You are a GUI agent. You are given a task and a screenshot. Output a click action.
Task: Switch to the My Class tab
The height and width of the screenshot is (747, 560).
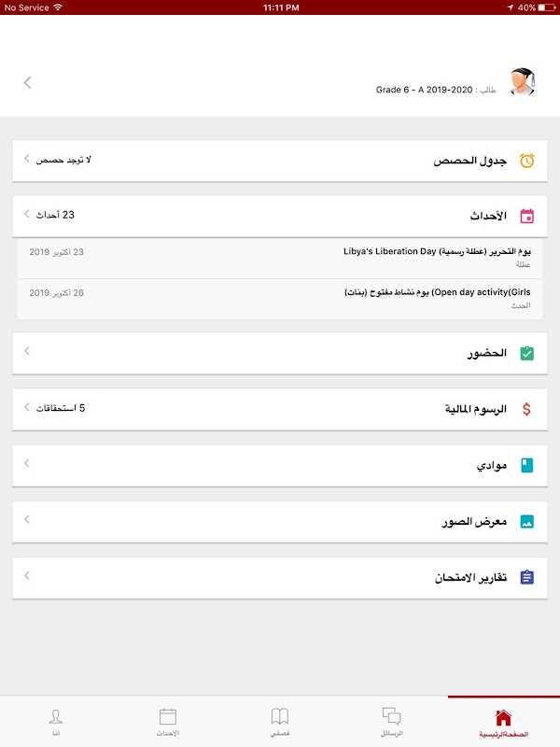click(280, 722)
